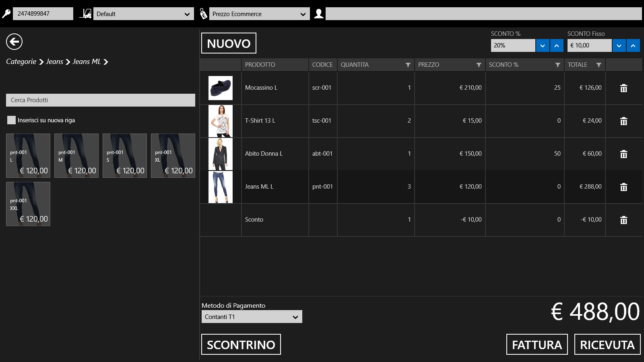Open the Default warehouse dropdown
644x362 pixels.
(143, 14)
